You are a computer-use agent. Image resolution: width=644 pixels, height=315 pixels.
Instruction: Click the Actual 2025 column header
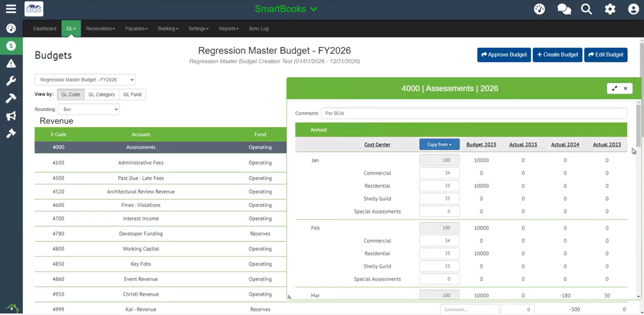click(x=523, y=144)
